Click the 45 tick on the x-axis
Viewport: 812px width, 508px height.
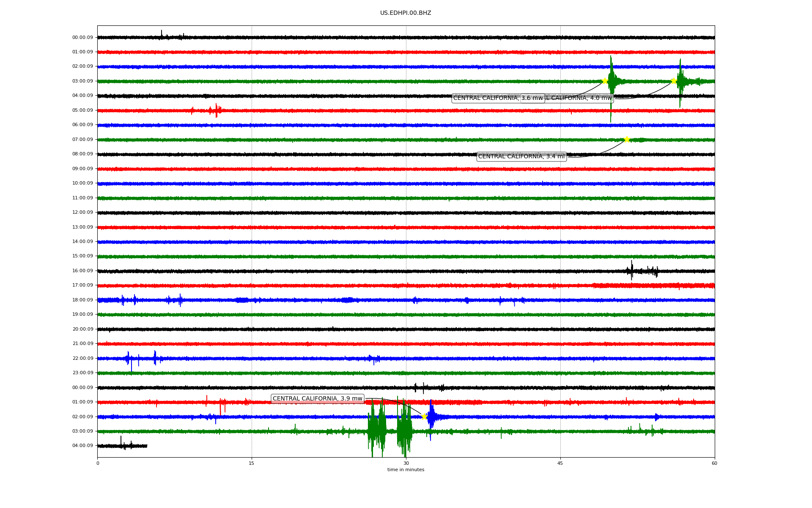tap(560, 464)
